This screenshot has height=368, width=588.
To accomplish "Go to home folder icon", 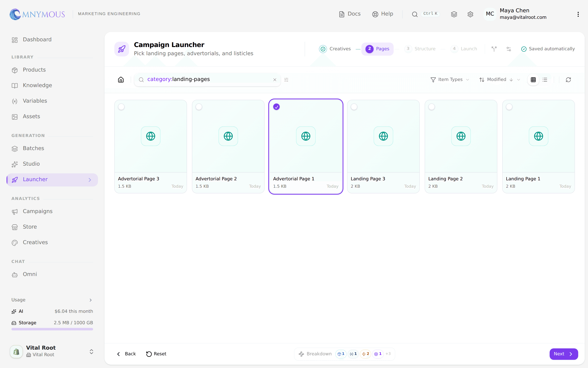I will point(121,80).
